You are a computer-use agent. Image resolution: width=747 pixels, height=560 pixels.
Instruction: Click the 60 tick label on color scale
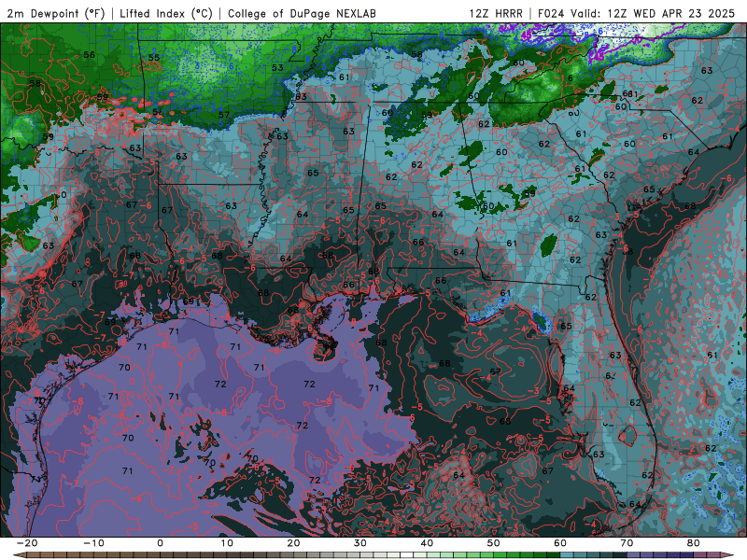coord(560,543)
